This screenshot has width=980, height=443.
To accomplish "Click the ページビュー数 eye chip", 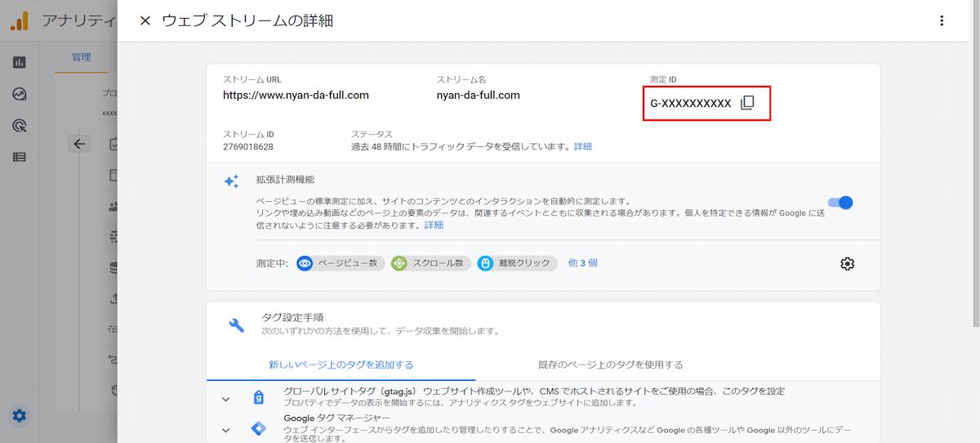I will point(341,263).
